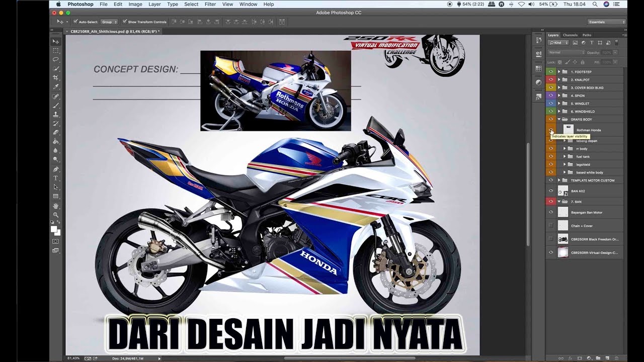Show the Chain + Cover layer
Image resolution: width=644 pixels, height=362 pixels.
point(551,226)
